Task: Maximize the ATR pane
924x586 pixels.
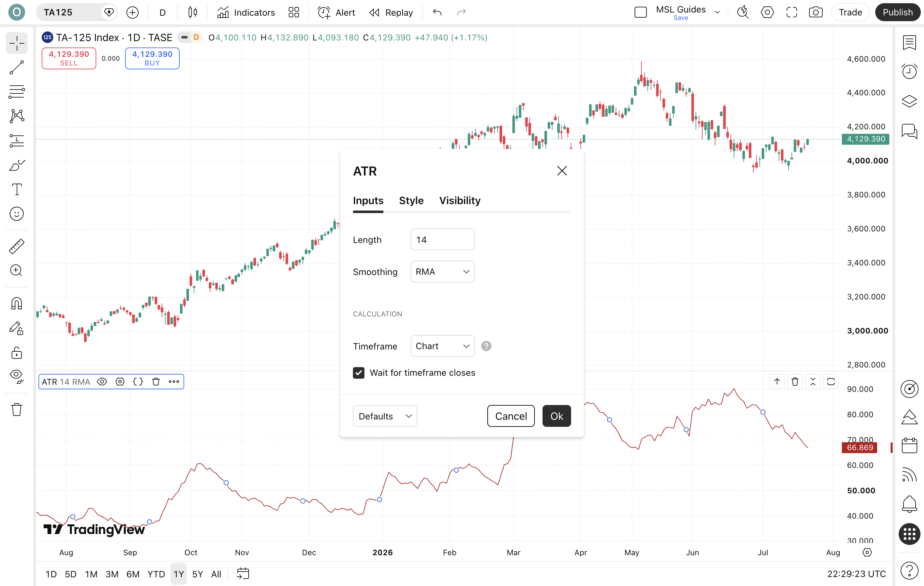Action: [x=831, y=382]
